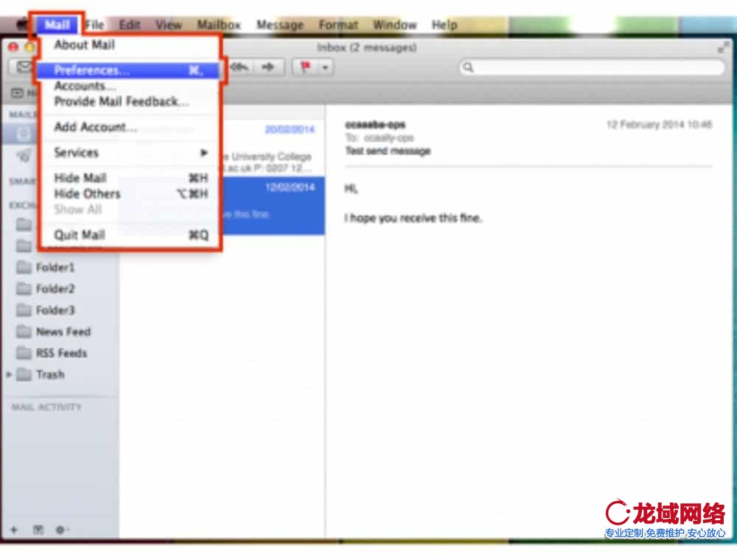This screenshot has height=560, width=737.
Task: Click the Get Mail envelope toolbar icon
Action: (x=23, y=67)
